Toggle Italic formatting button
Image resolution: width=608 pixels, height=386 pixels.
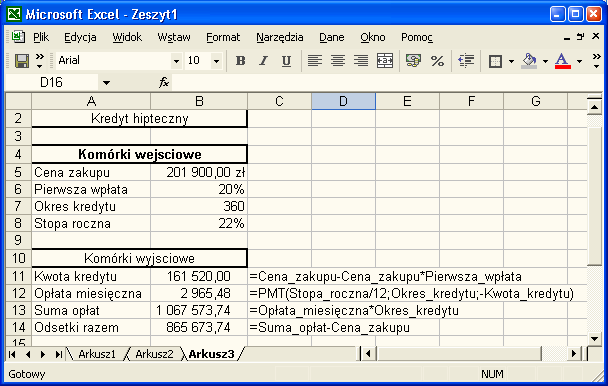click(264, 61)
